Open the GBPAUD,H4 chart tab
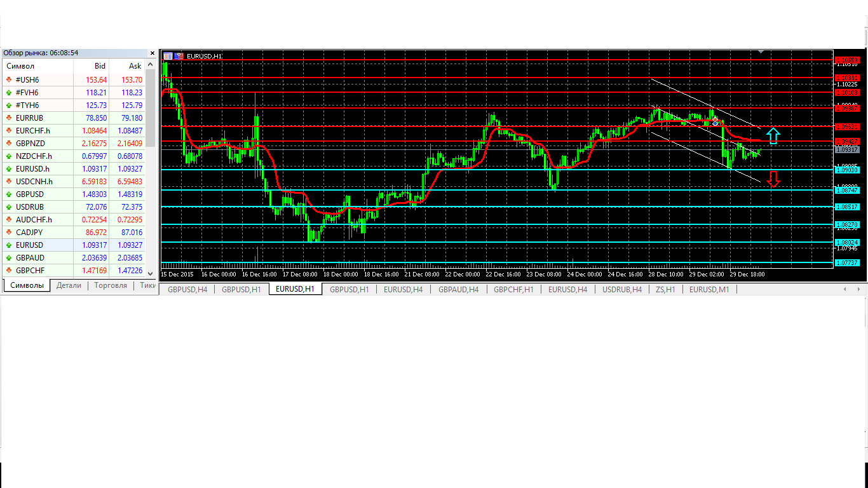Viewport: 868px width, 488px height. click(x=458, y=289)
